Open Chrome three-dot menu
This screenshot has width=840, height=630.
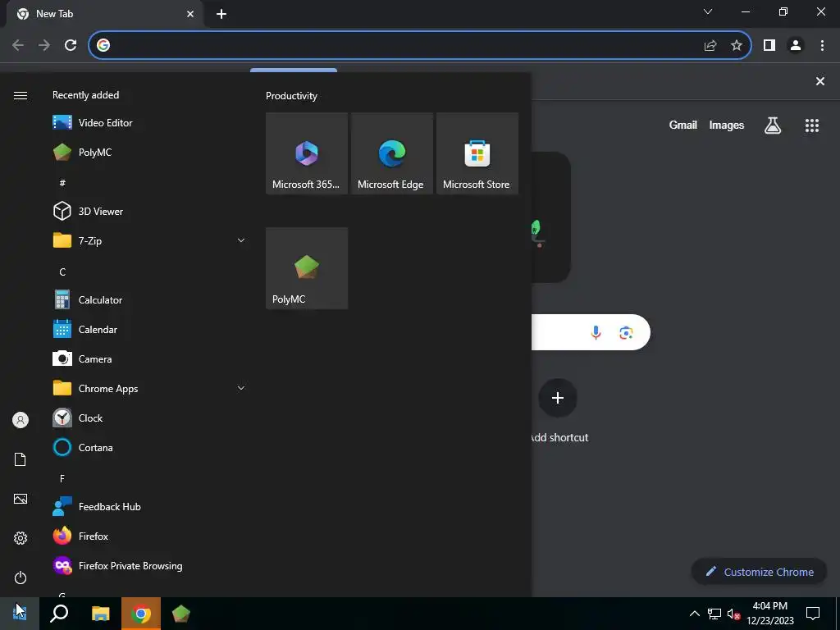tap(822, 46)
